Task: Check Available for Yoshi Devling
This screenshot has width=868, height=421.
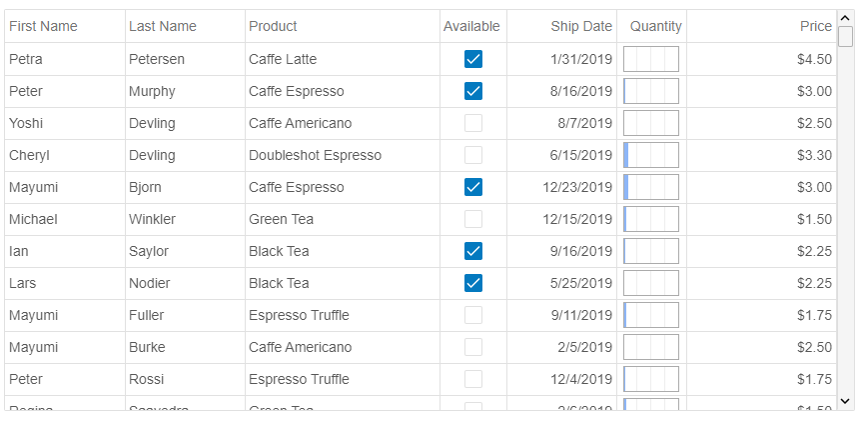Action: coord(473,123)
